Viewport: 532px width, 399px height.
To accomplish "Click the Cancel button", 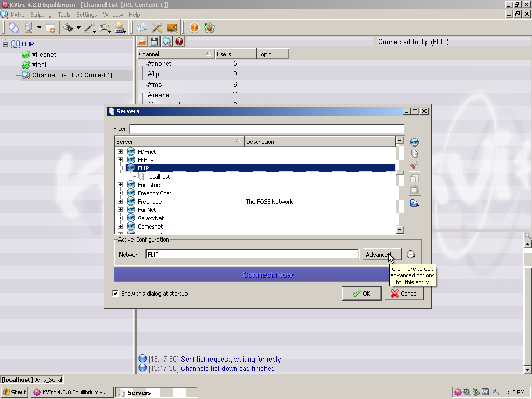I will pos(404,294).
